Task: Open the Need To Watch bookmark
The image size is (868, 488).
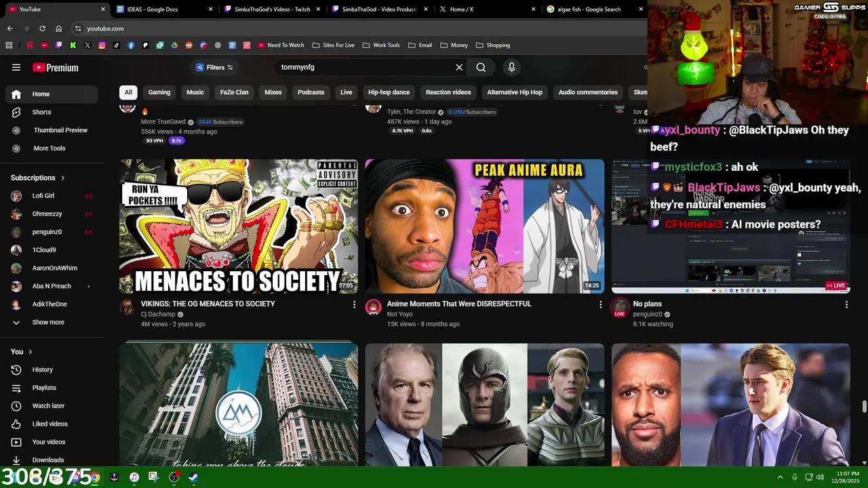Action: [280, 45]
